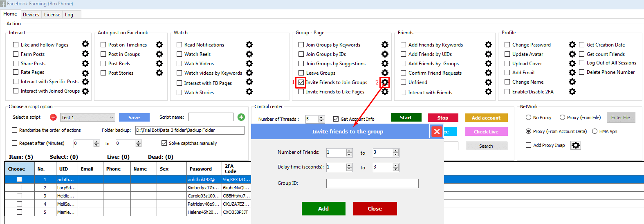Screen dimensions: 644x224
Task: Go to the Home tab
Action: coord(10,14)
